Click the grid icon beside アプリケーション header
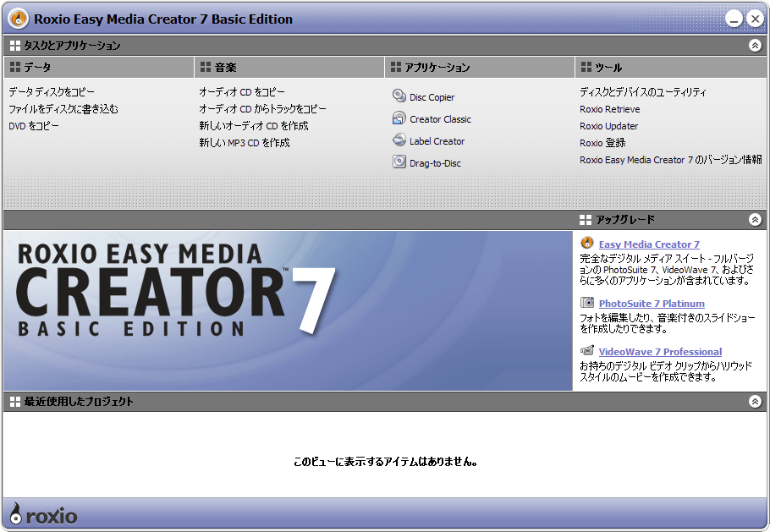The width and height of the screenshot is (770, 532). tap(396, 67)
